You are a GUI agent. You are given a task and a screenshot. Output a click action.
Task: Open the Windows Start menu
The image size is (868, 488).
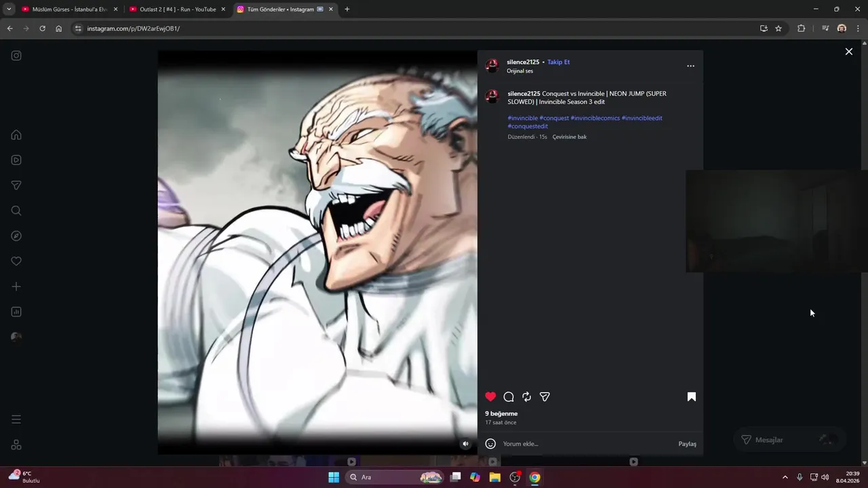(334, 477)
